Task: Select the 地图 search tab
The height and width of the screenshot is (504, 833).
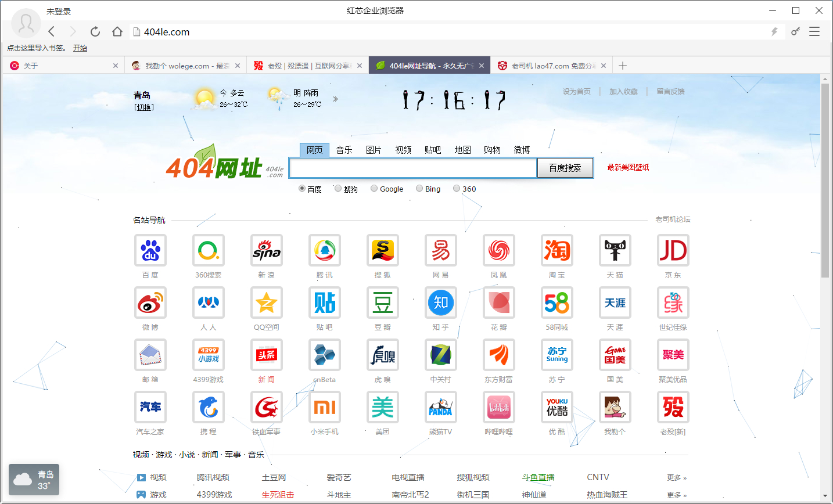Action: tap(462, 150)
